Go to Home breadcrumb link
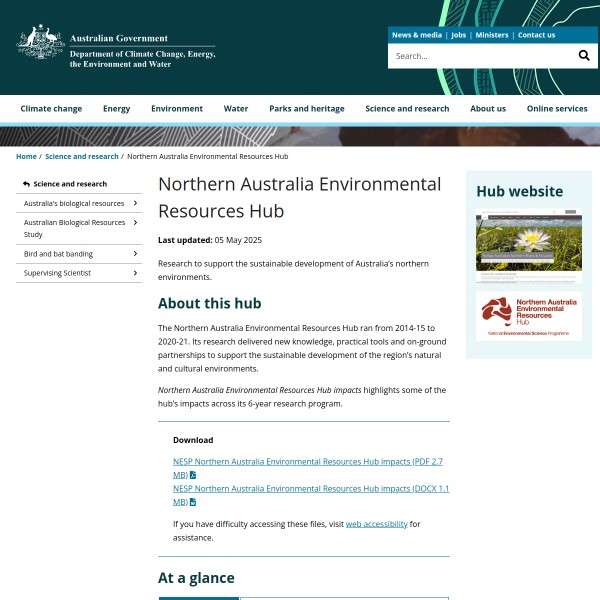 pyautogui.click(x=26, y=157)
